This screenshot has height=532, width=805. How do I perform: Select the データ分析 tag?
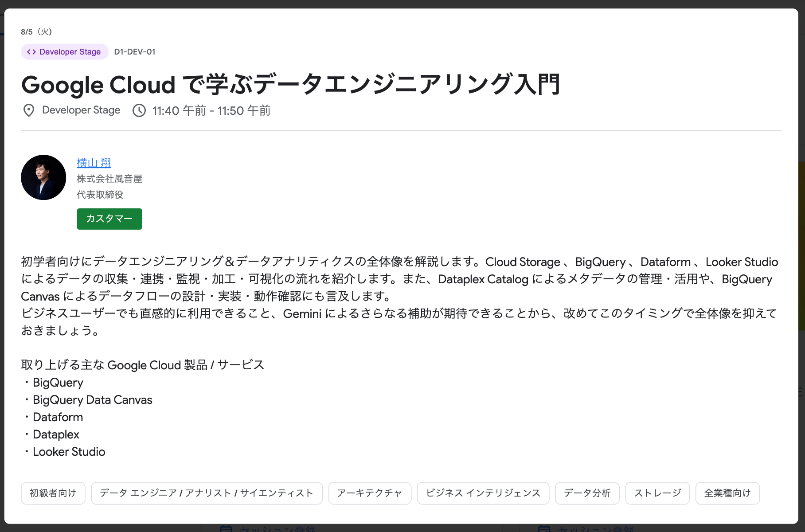587,493
